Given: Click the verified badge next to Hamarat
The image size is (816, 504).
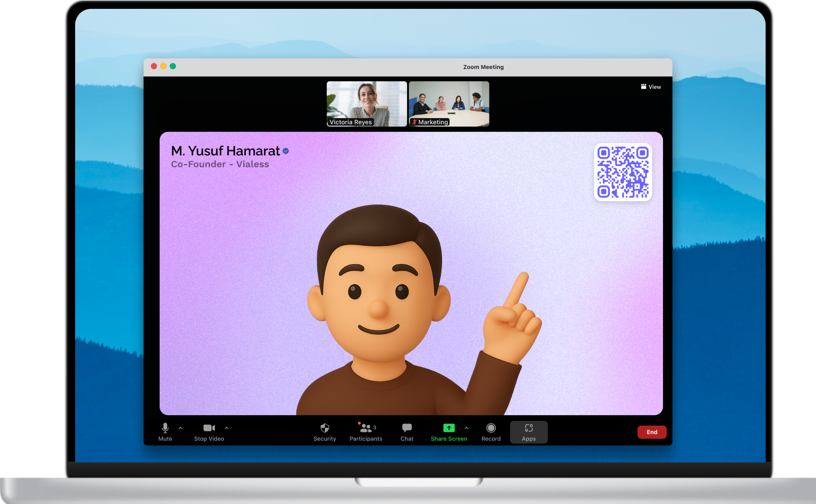Looking at the screenshot, I should (286, 151).
